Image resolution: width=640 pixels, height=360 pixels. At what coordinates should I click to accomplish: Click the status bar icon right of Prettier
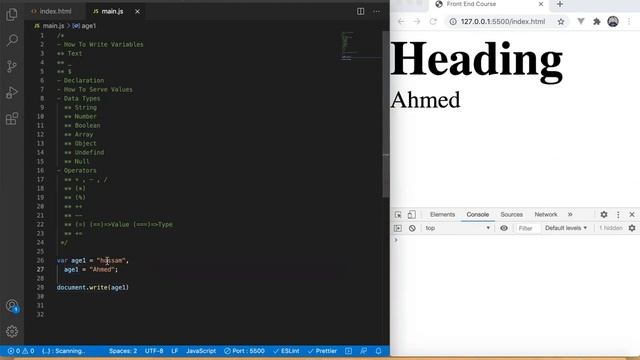348,351
